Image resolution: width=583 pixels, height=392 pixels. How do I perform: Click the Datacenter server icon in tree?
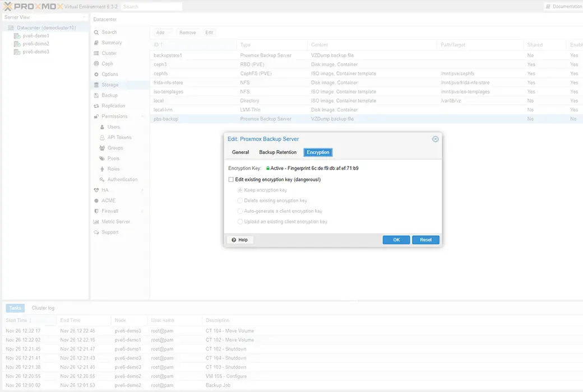tap(11, 28)
